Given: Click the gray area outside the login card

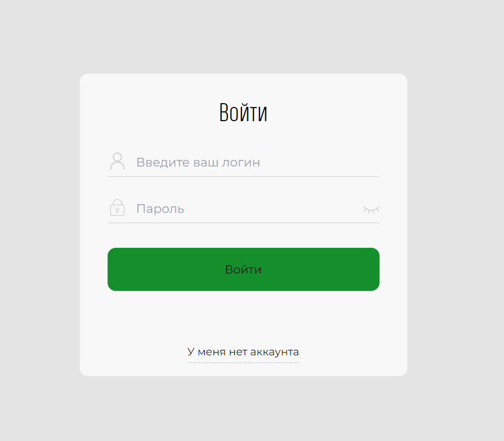Looking at the screenshot, I should 39,225.
